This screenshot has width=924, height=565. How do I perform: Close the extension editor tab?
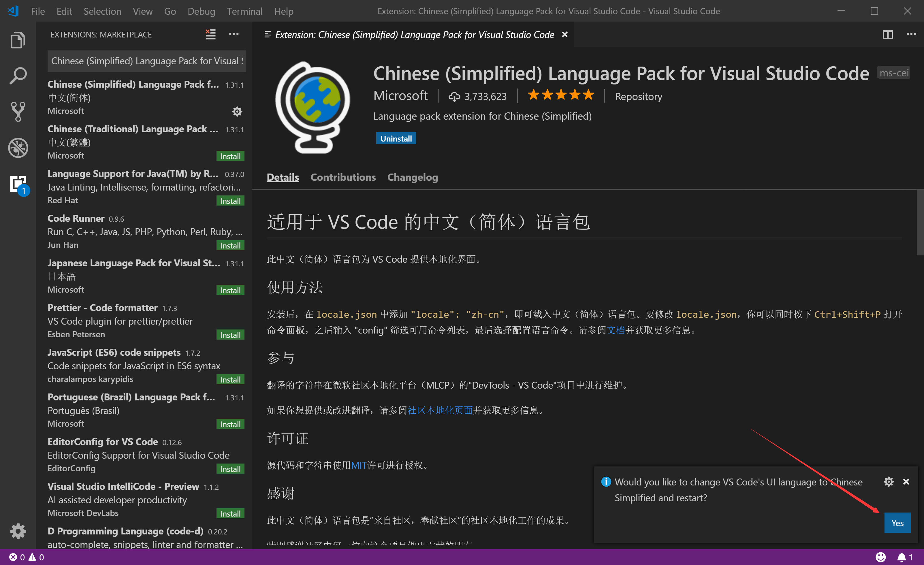coord(564,35)
